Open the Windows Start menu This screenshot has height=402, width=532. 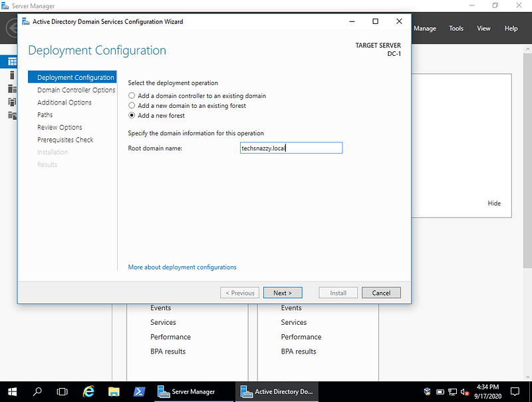tap(12, 392)
